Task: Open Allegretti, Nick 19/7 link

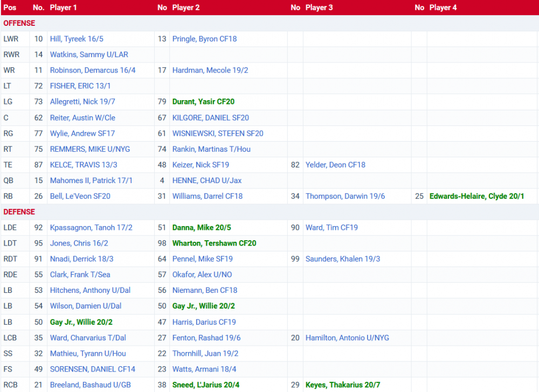Action: (x=82, y=102)
